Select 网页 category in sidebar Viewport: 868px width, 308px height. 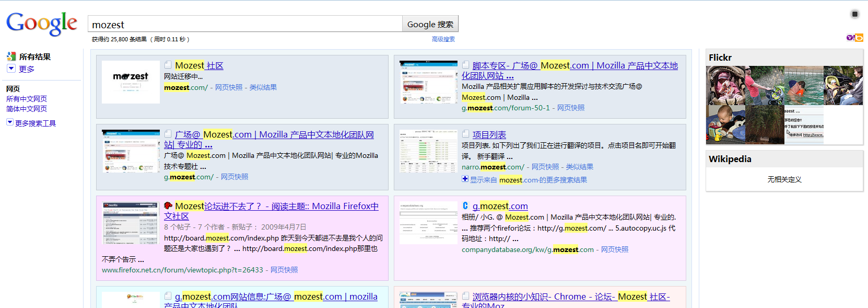(x=13, y=89)
